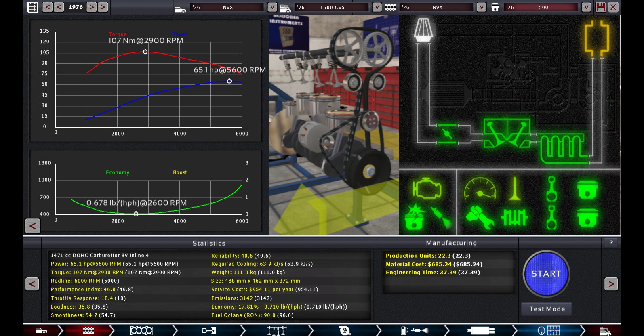This screenshot has width=644, height=336.
Task: Open the piston and conrod tab
Action: 209,331
